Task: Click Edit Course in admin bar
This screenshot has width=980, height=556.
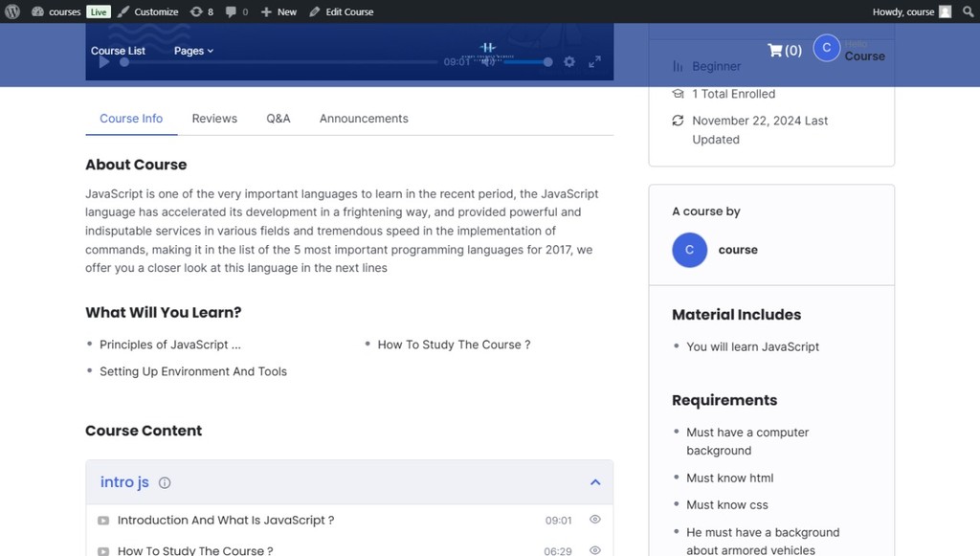Action: point(342,11)
